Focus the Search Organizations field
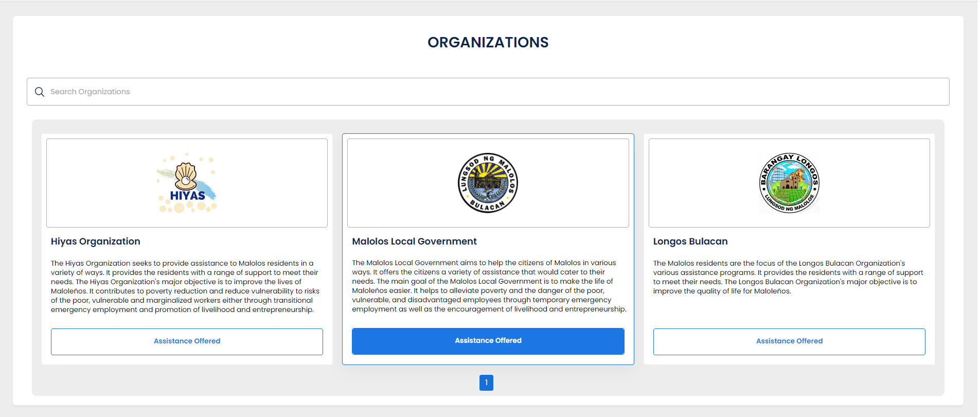 [x=488, y=92]
